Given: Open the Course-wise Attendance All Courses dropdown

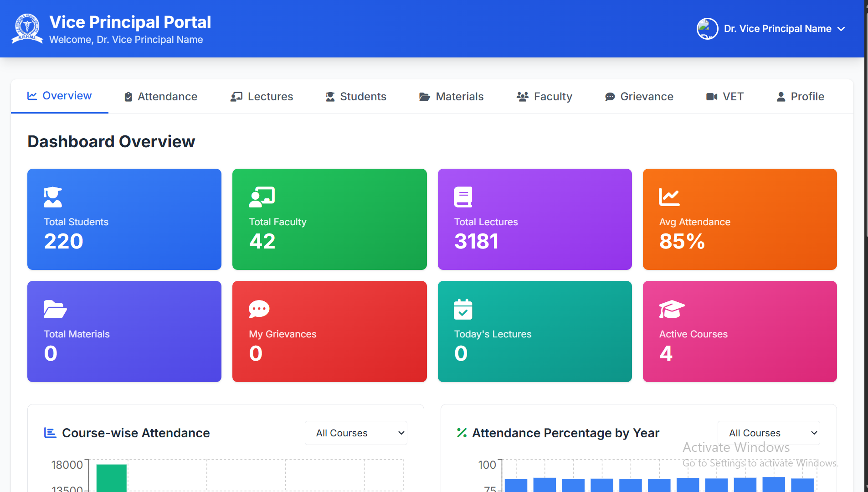Looking at the screenshot, I should click(356, 433).
